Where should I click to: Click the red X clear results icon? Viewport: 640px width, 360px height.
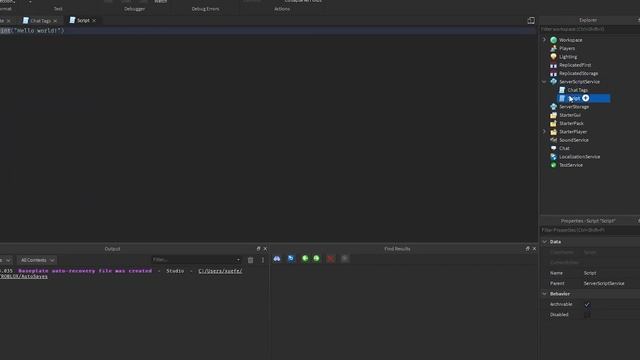(x=331, y=259)
